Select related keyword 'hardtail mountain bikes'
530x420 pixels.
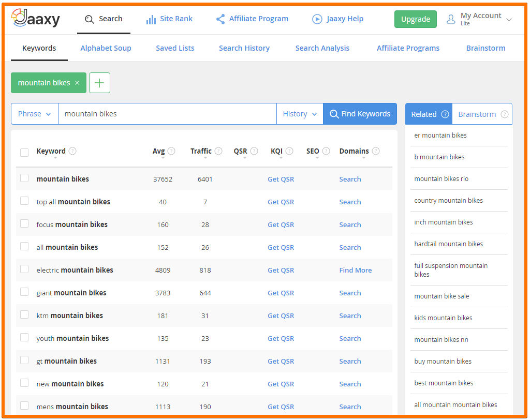(449, 244)
